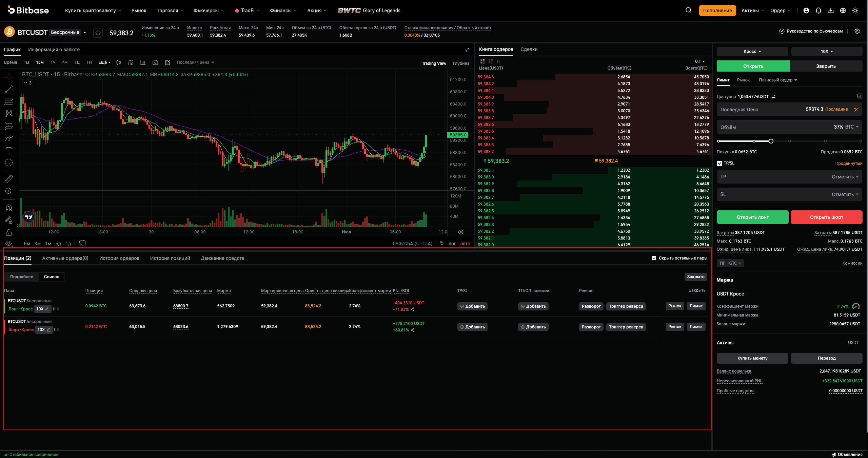Viewport: 868px width, 458px height.
Task: Open the search magnifier in header
Action: click(x=688, y=11)
